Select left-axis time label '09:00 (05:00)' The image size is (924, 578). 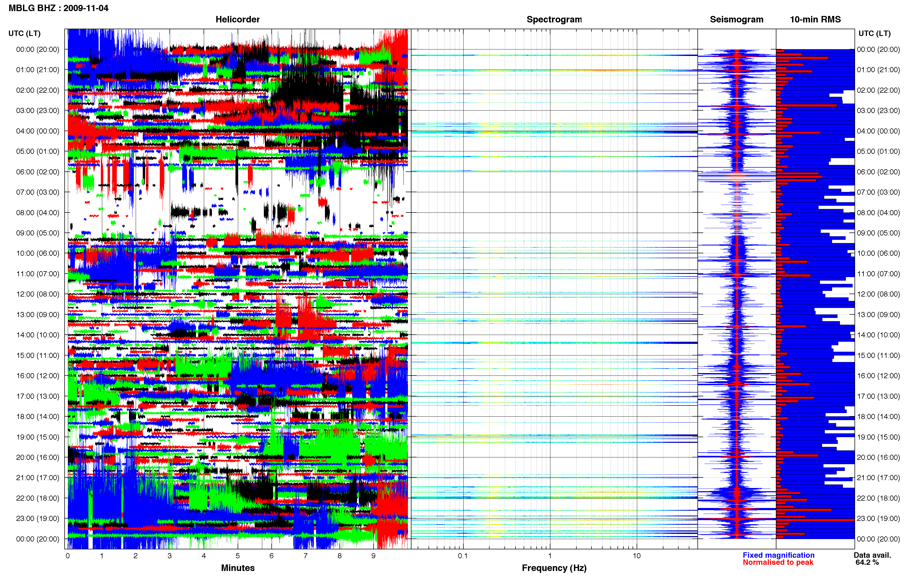point(38,233)
